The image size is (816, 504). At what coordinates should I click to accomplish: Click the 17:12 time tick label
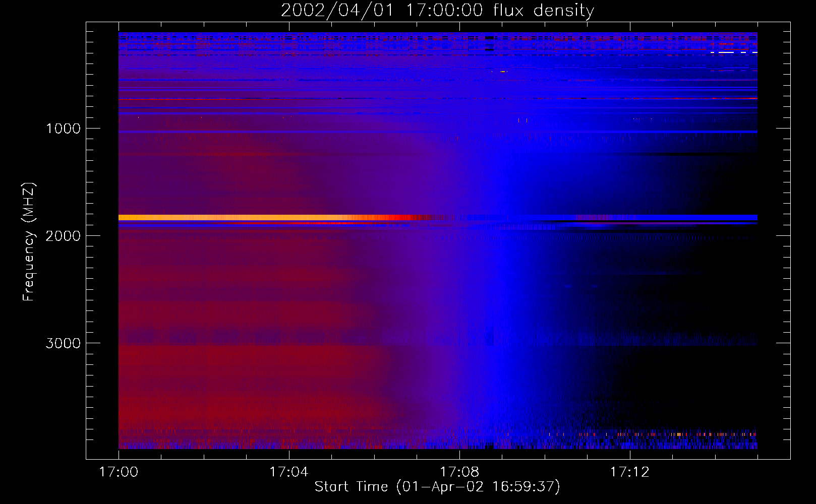click(629, 472)
